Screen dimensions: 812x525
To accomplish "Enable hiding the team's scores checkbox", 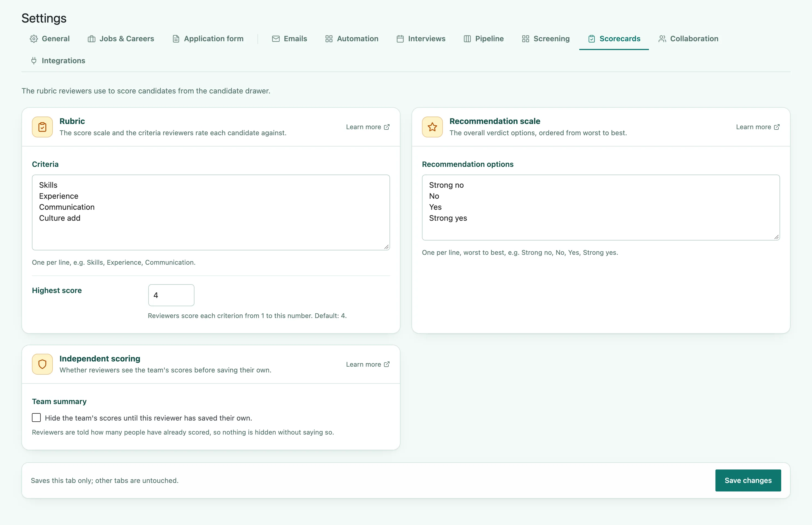I will click(36, 418).
